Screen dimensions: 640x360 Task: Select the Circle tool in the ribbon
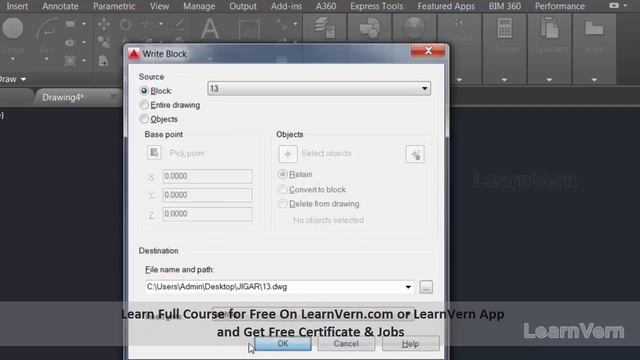click(x=13, y=29)
